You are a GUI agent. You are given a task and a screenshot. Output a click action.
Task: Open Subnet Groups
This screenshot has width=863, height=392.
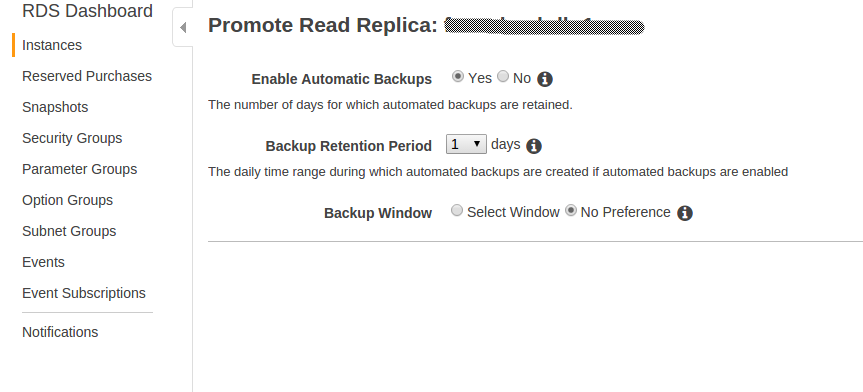coord(69,231)
